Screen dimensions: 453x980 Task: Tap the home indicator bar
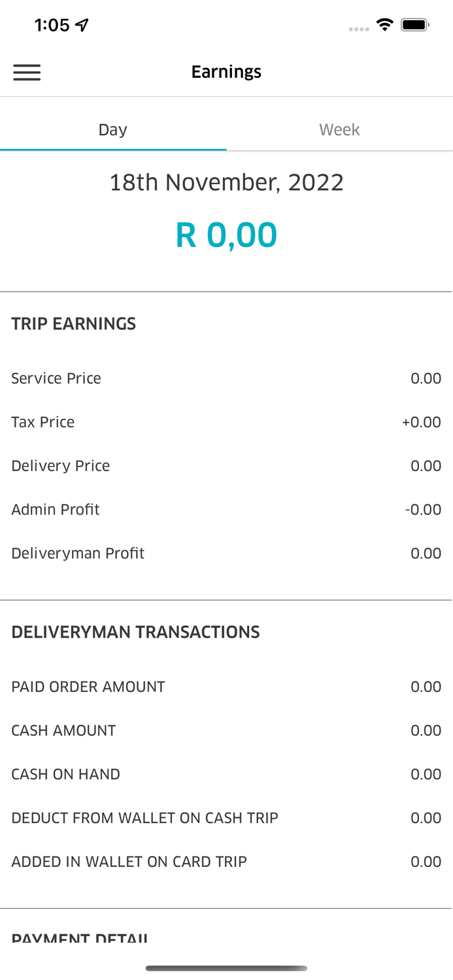point(226,968)
